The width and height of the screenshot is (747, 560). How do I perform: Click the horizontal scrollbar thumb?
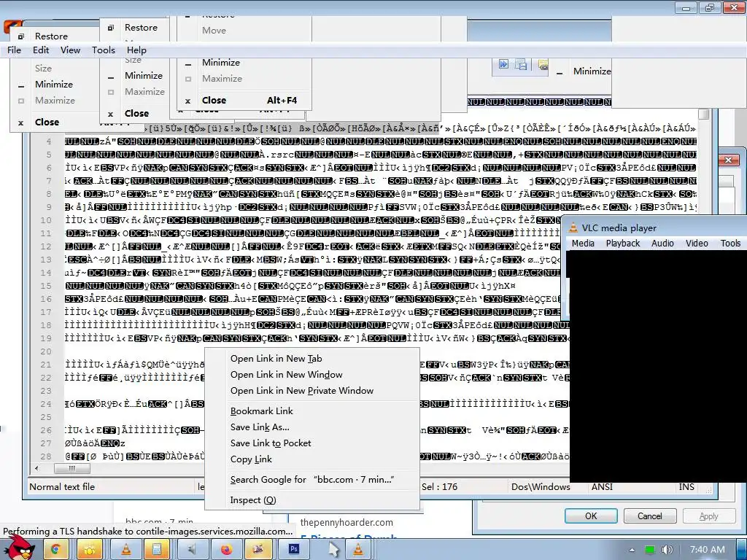coord(72,469)
